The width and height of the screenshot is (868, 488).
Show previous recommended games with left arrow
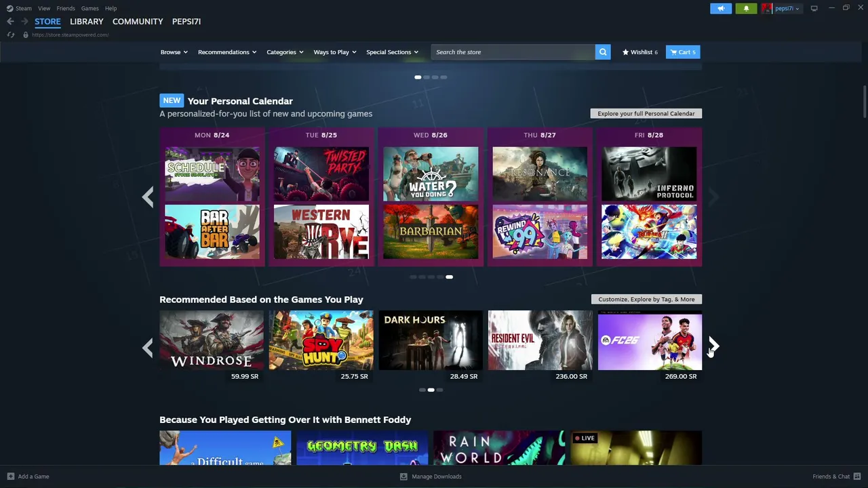(x=148, y=348)
